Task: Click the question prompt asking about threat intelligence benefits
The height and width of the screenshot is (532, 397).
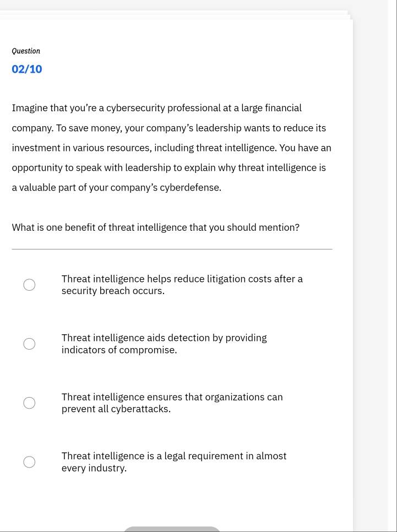Action: [x=156, y=227]
